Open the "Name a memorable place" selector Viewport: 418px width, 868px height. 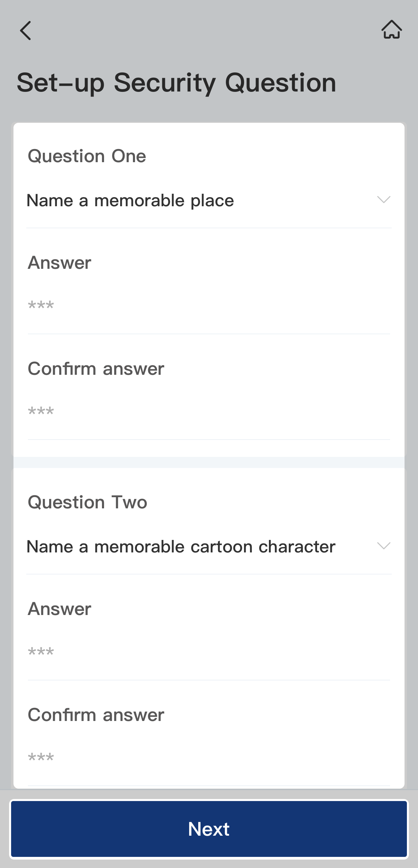[x=130, y=201]
